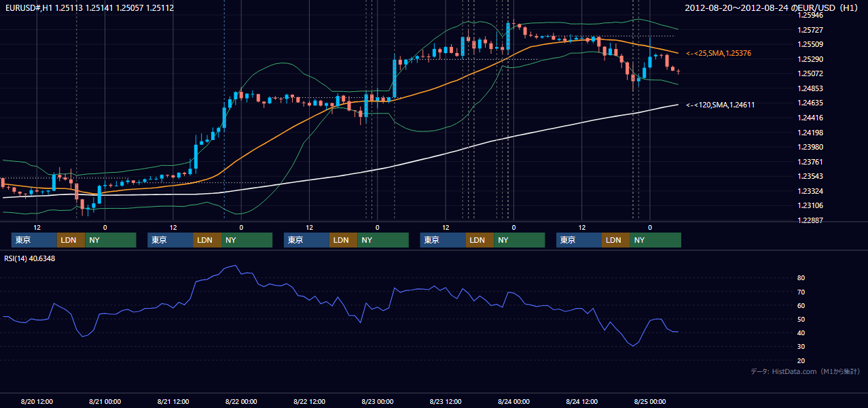
Task: Click price axis value 1.23324
Action: tap(811, 191)
